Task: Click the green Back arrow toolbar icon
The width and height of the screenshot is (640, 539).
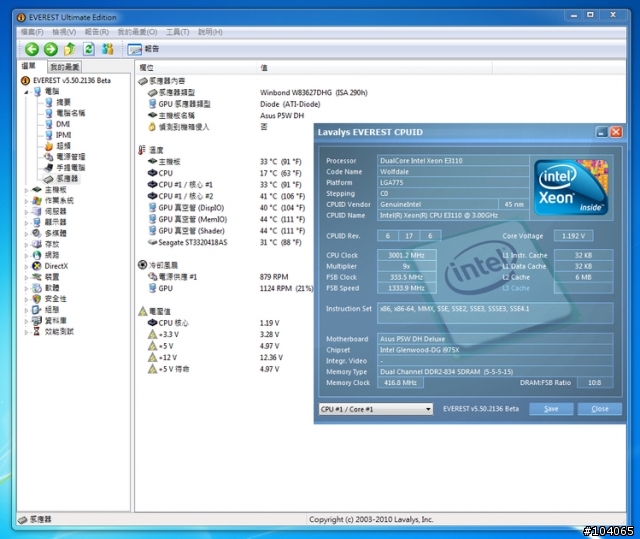Action: 32,49
